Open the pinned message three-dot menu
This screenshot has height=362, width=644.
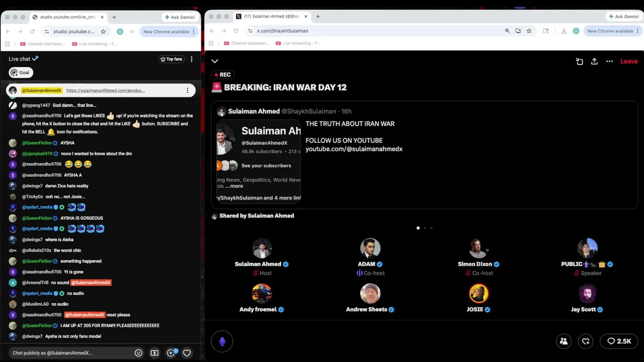click(x=187, y=90)
